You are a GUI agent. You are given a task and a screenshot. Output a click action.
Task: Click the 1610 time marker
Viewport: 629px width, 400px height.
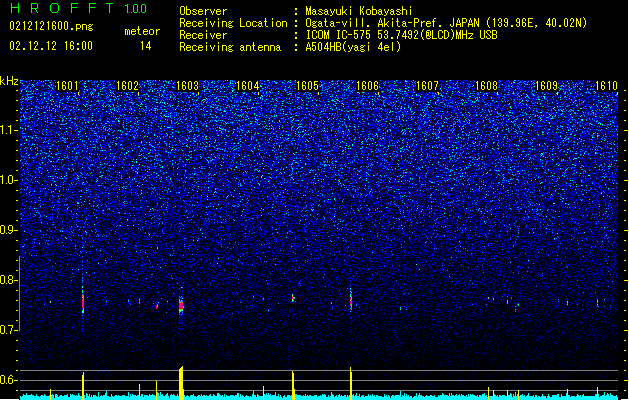(x=607, y=86)
